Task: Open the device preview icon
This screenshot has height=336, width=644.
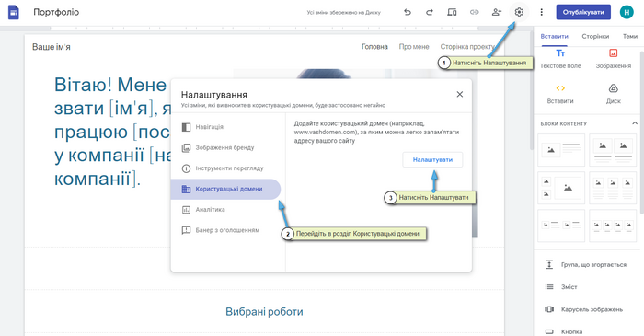Action: coord(452,12)
